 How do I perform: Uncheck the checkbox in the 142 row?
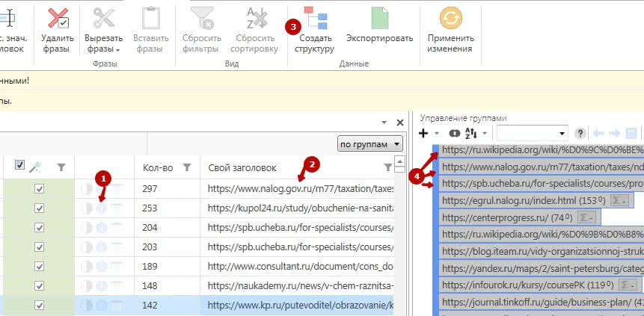(39, 305)
